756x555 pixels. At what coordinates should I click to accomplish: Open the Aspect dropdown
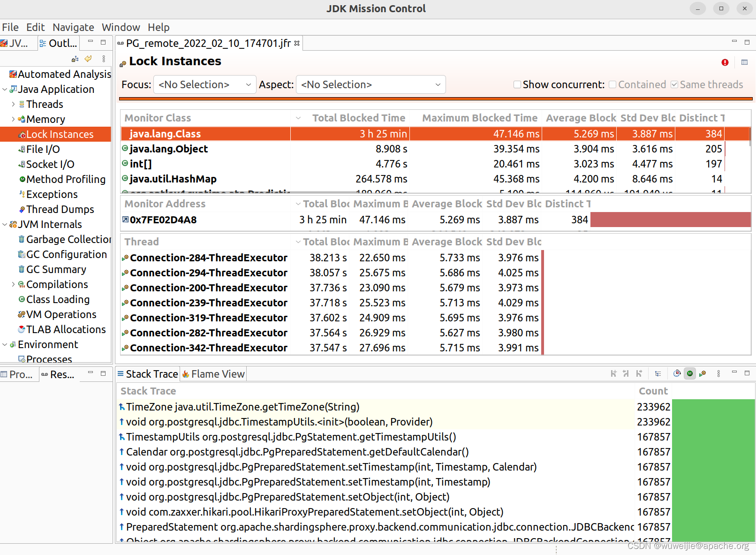click(370, 84)
